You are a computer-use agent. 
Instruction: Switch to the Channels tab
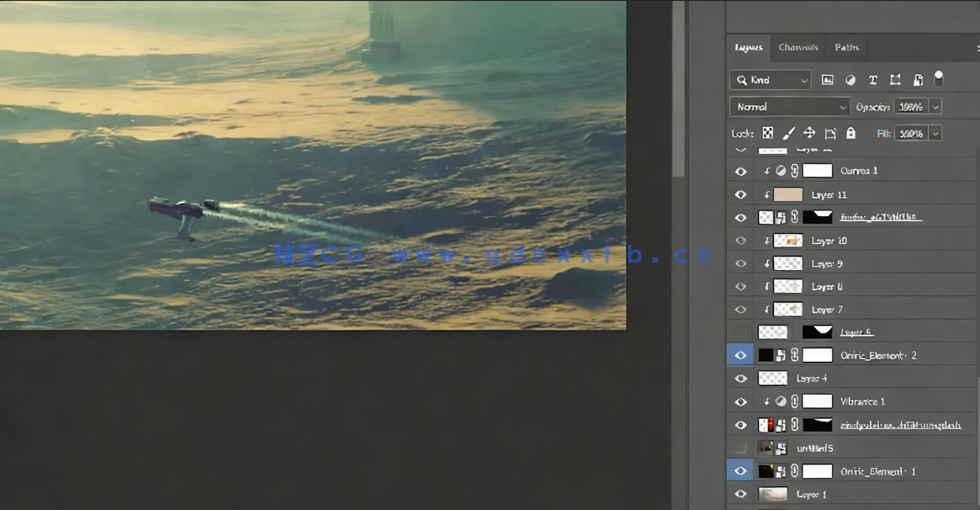pyautogui.click(x=798, y=48)
